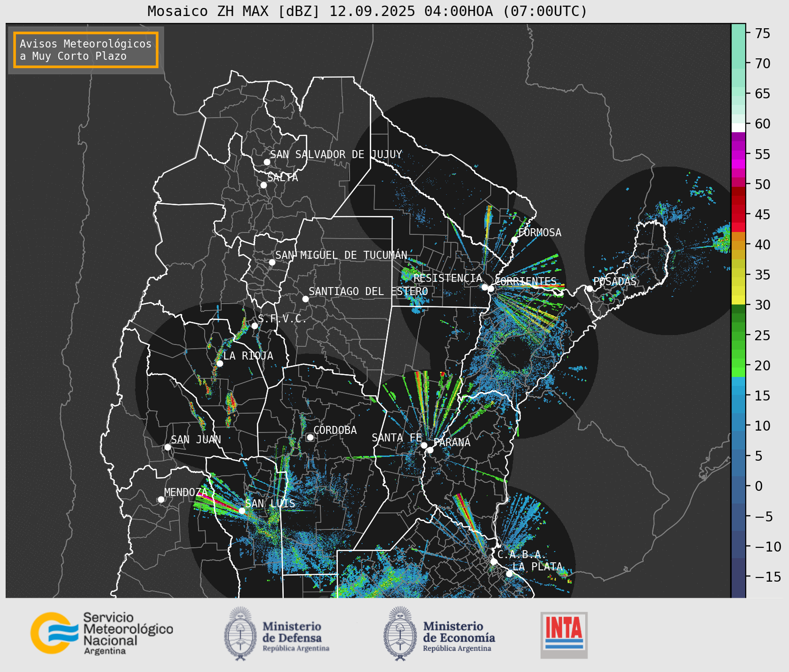Click the Santiago del Estero city dot
The height and width of the screenshot is (672, 789).
pos(305,299)
